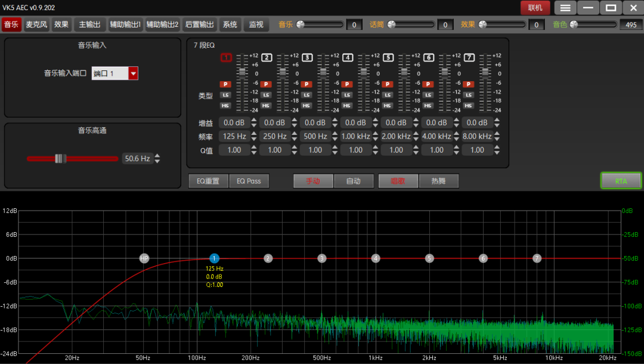Select EQ band 1 number button
This screenshot has width=644, height=364.
coord(226,57)
